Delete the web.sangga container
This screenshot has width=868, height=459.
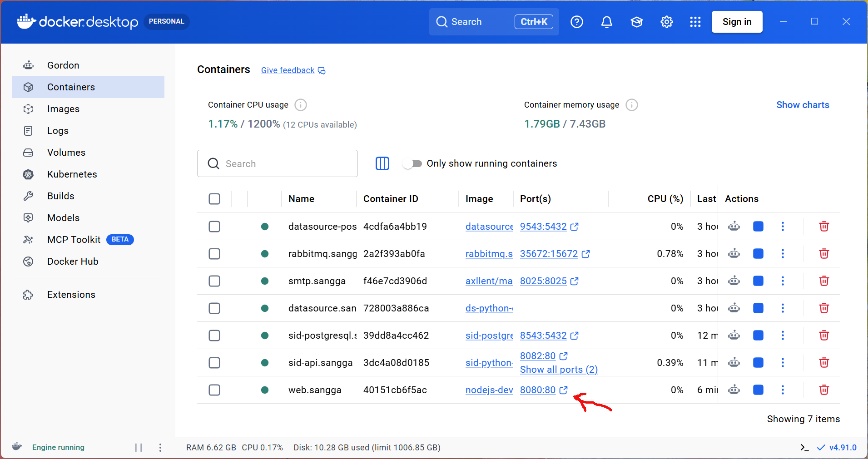[x=824, y=390]
